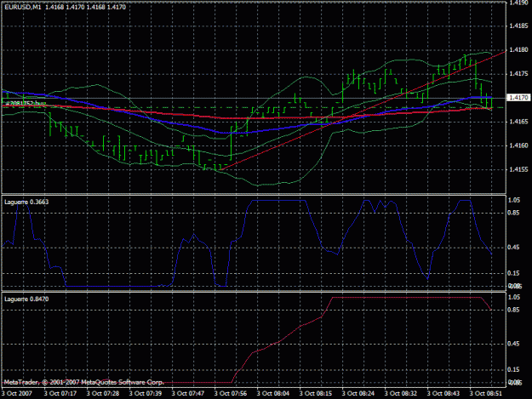This screenshot has height=399, width=532.
Task: Select the #2081752 buy order label
Action: click(x=26, y=104)
